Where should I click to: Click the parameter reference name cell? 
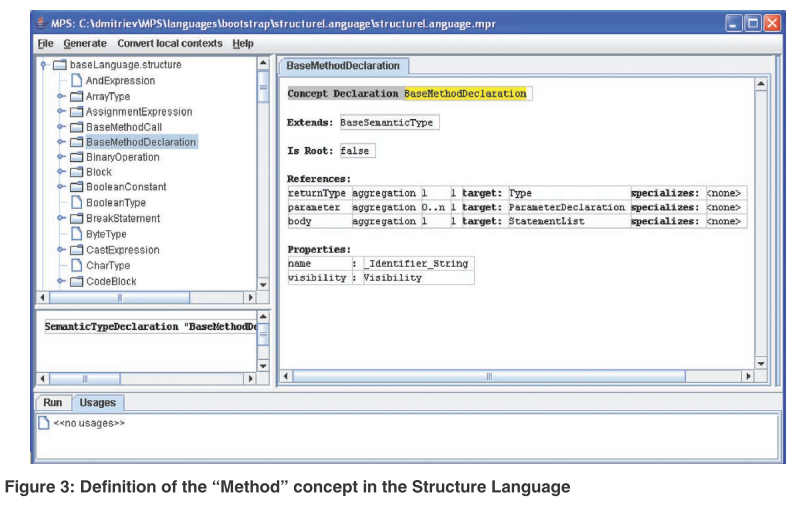[319, 207]
